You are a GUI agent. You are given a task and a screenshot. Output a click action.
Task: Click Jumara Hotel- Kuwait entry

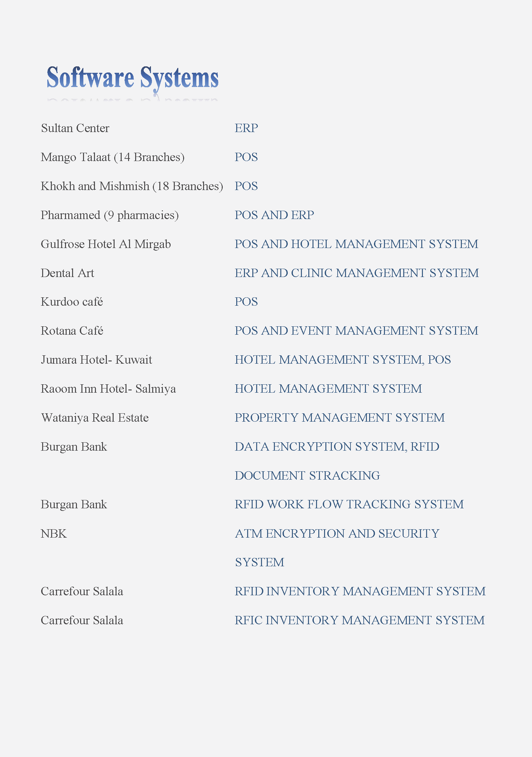pyautogui.click(x=96, y=360)
